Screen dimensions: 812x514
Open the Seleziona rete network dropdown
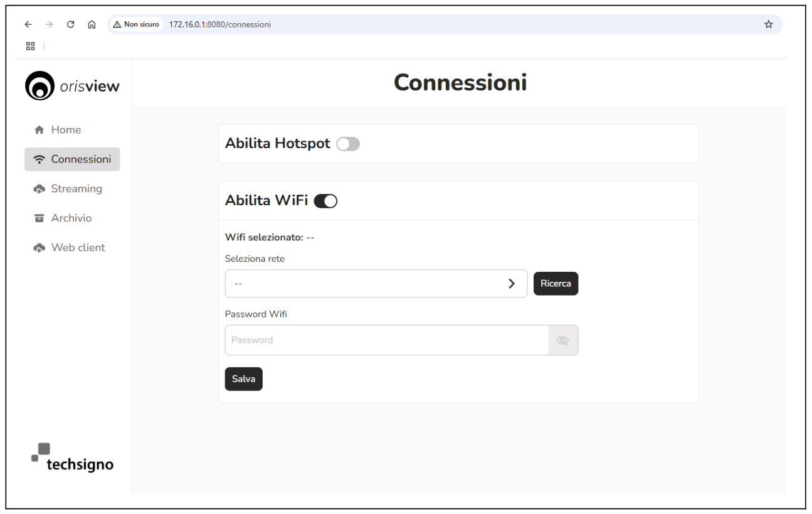(376, 283)
